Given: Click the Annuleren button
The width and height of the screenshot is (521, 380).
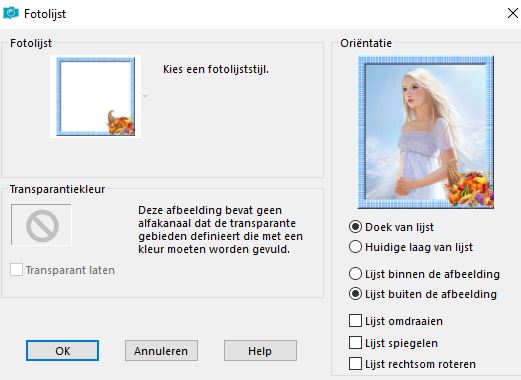Looking at the screenshot, I should tap(161, 351).
